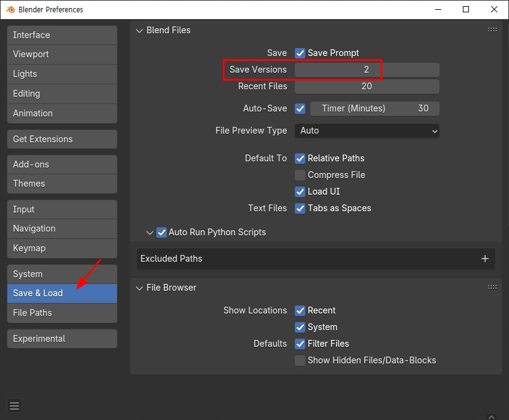The image size is (509, 420).
Task: Open the Lights preferences tab
Action: point(62,74)
